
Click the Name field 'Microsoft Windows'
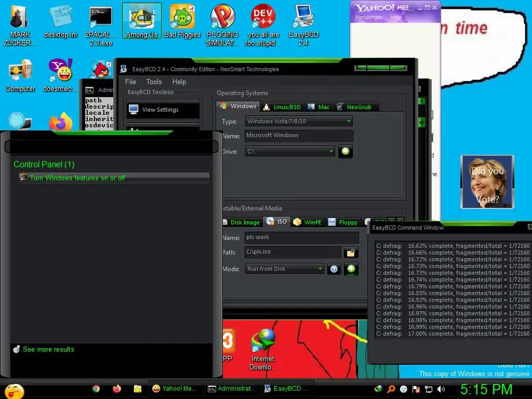[x=299, y=136]
